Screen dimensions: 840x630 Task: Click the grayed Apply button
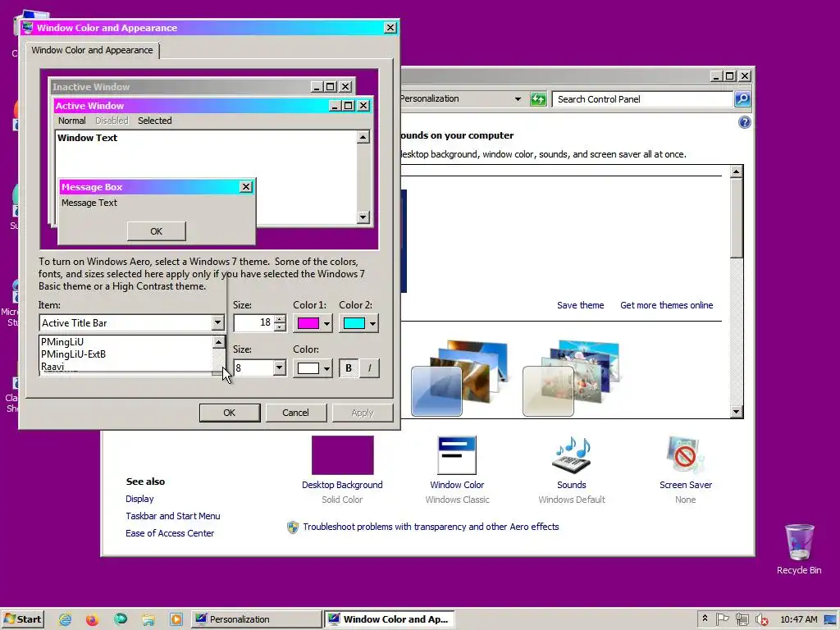pos(362,413)
